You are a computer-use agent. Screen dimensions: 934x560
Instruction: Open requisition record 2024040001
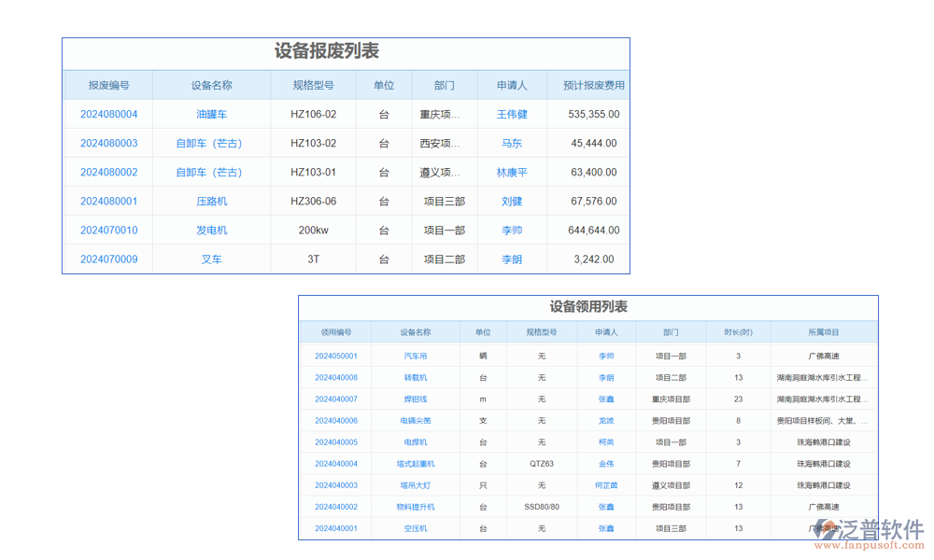click(338, 528)
